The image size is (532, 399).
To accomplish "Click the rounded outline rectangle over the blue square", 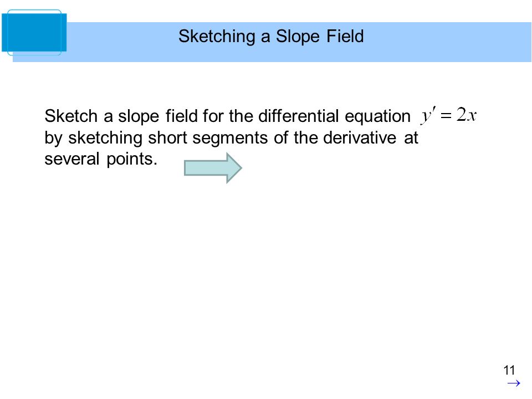I will (34, 33).
